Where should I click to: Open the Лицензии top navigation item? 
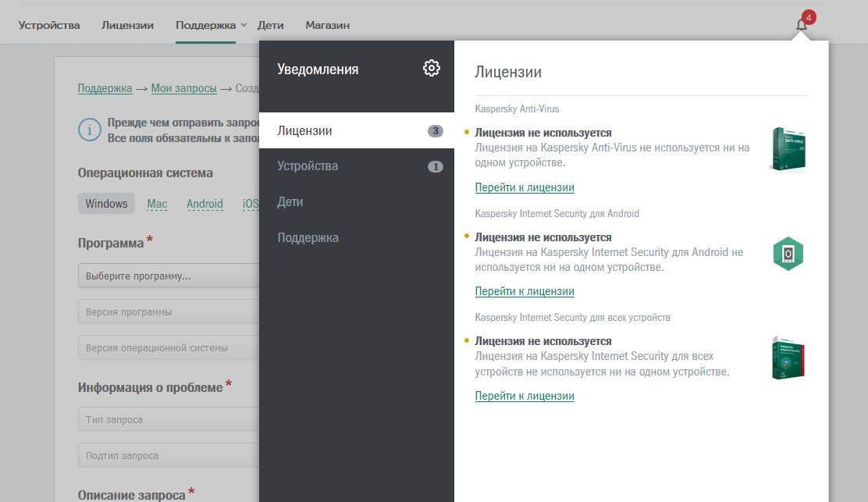[127, 26]
